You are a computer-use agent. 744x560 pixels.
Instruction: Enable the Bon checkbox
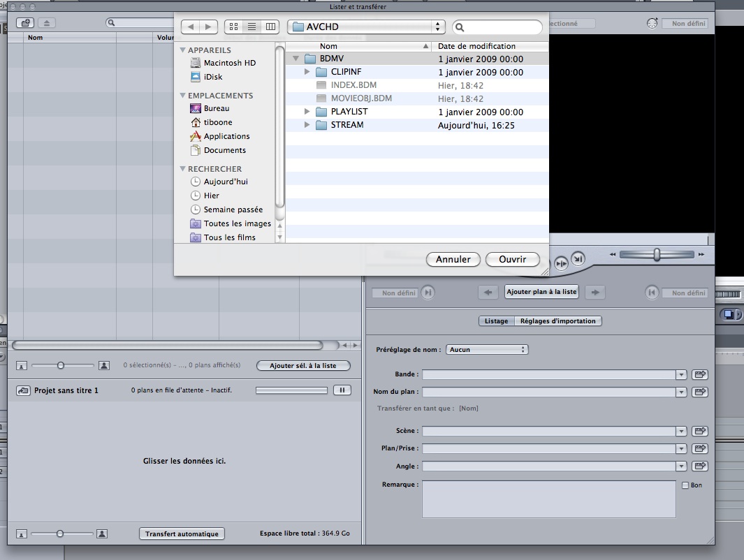685,485
